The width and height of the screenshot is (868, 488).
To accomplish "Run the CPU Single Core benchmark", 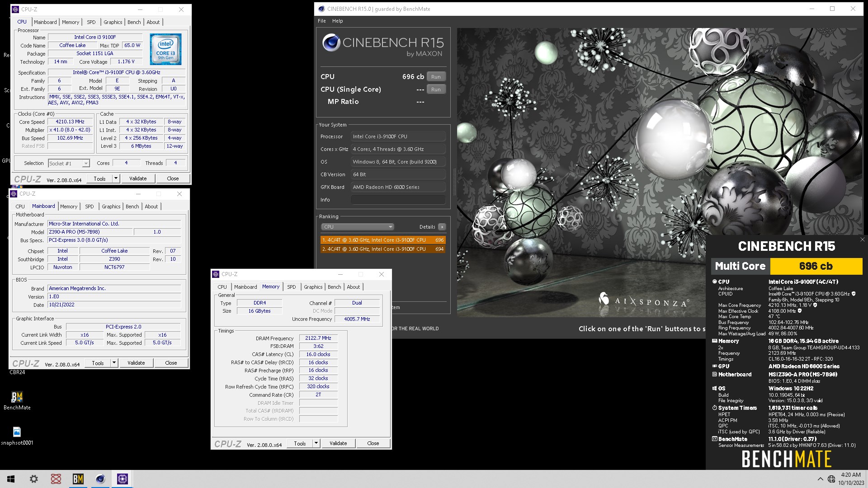I will [x=436, y=89].
